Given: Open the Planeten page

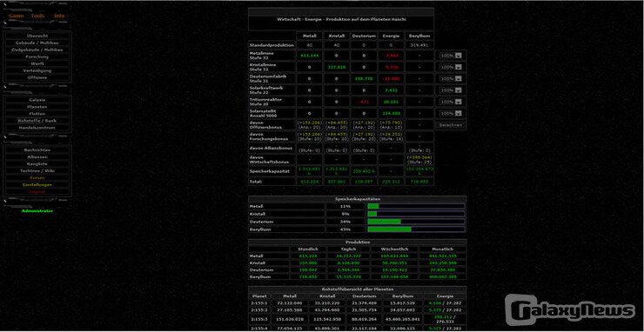Looking at the screenshot, I should pyautogui.click(x=37, y=107).
